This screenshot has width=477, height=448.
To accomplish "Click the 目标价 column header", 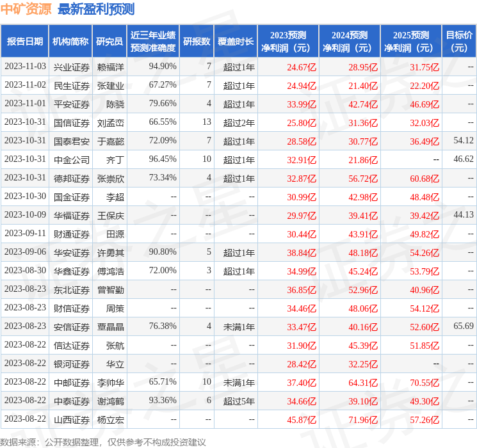I will [x=458, y=42].
